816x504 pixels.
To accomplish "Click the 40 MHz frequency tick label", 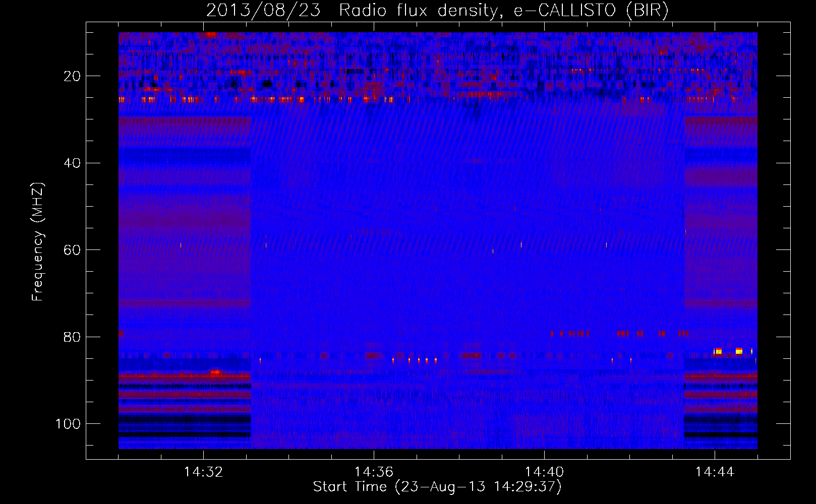I will pos(72,163).
